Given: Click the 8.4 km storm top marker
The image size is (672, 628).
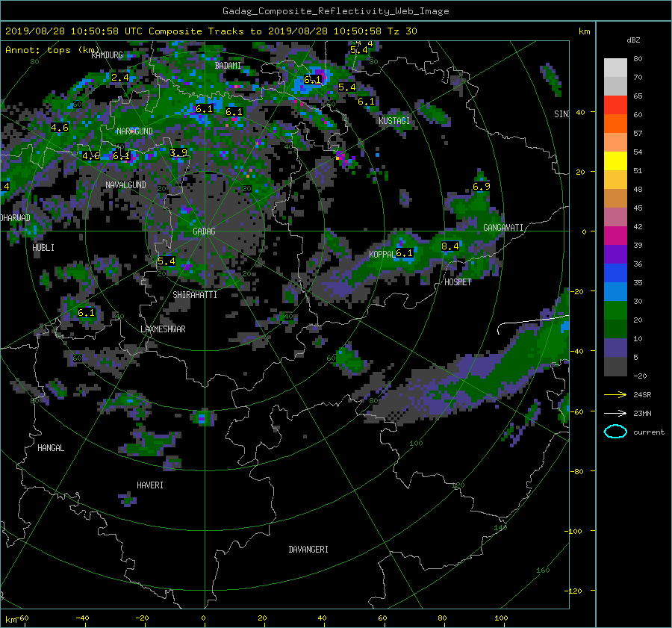Looking at the screenshot, I should (450, 246).
